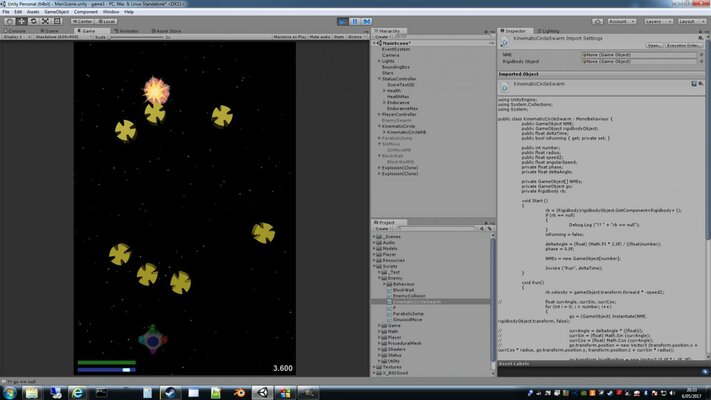The width and height of the screenshot is (711, 400).
Task: Select the Move tool in toolbar
Action: pos(21,20)
